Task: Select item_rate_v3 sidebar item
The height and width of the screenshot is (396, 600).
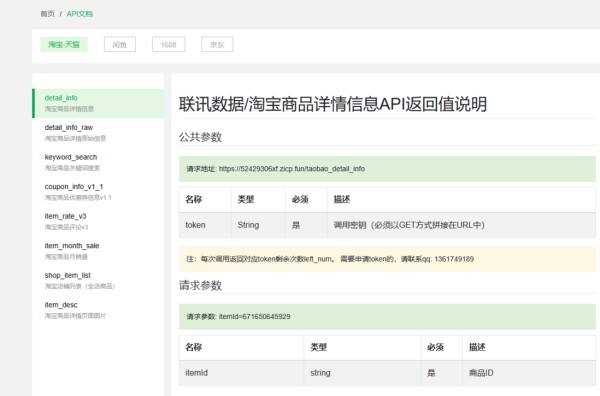Action: pos(98,221)
